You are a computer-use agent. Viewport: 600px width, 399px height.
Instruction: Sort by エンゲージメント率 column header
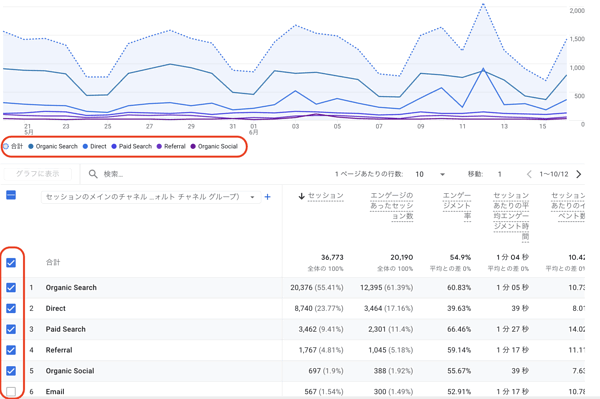pos(457,206)
